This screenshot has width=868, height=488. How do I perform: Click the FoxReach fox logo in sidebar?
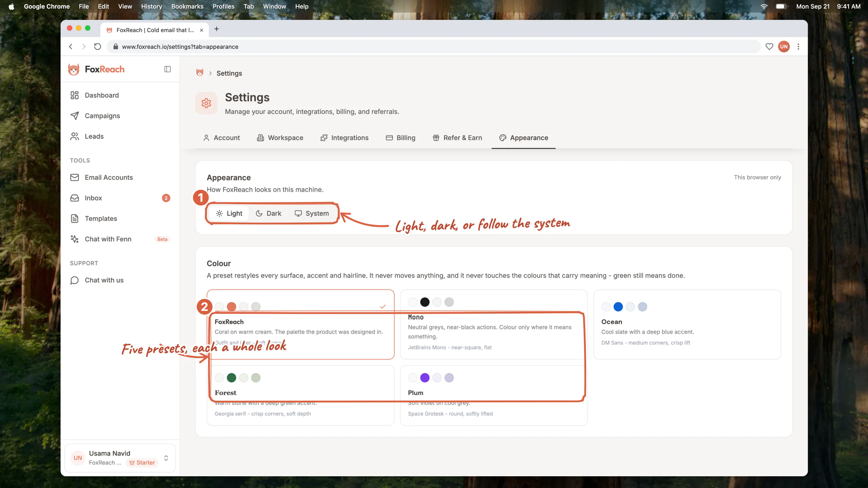pos(74,69)
